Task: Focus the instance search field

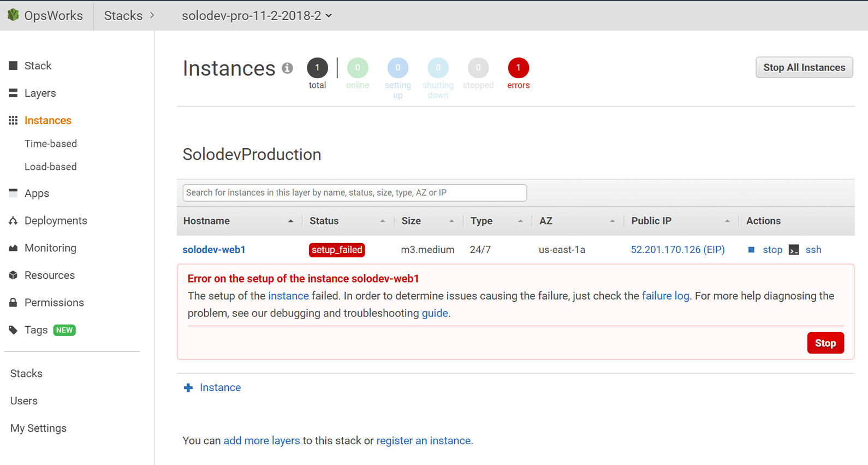Action: point(355,193)
